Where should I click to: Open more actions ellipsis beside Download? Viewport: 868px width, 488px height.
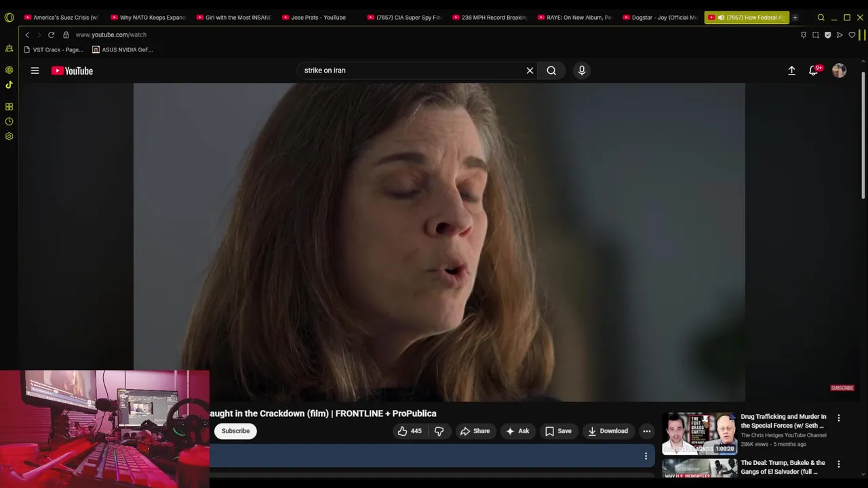point(646,431)
